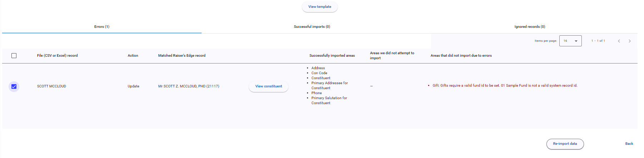Viewport: 644px width, 158px height.
Task: Check the select-all checkbox in table header
Action: [x=14, y=56]
